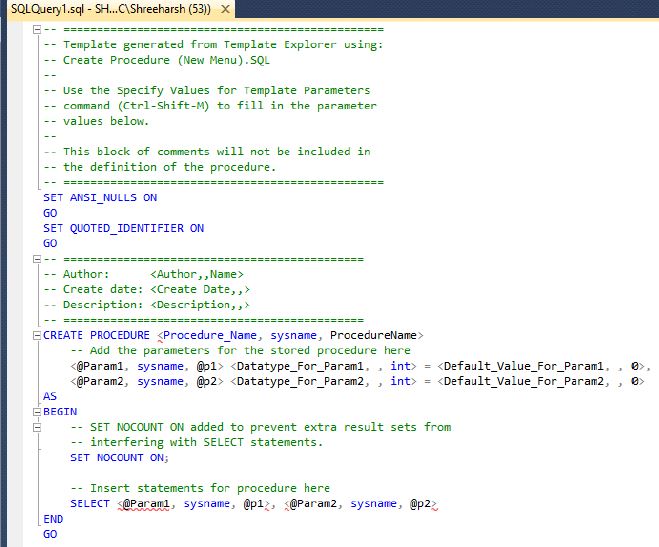Click the SELECT keyword in the procedure body

90,503
